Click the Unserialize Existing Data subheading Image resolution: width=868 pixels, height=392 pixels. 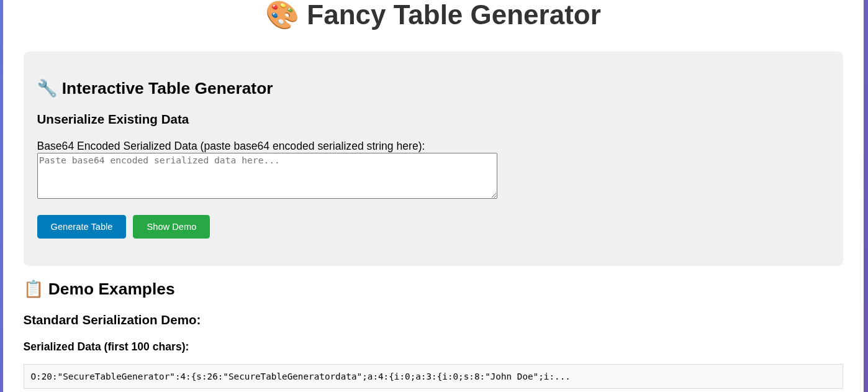[x=113, y=119]
